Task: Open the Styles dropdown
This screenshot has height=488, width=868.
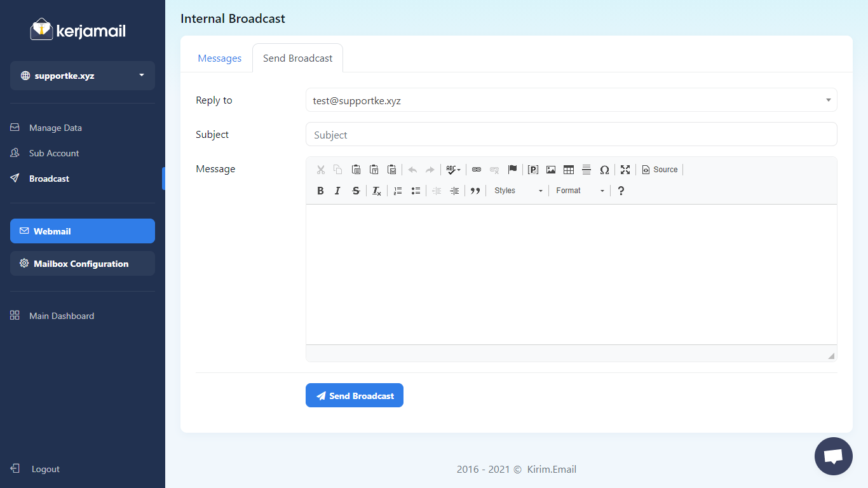Action: pos(518,191)
